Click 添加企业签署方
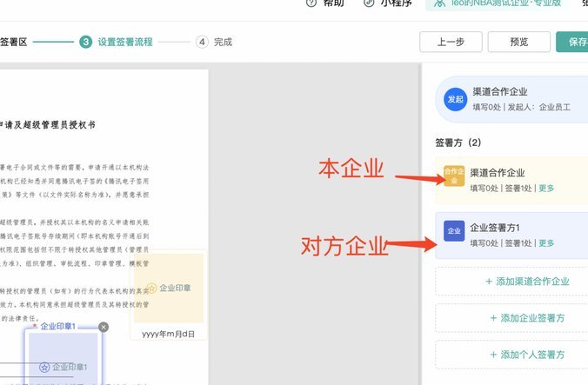 [527, 318]
